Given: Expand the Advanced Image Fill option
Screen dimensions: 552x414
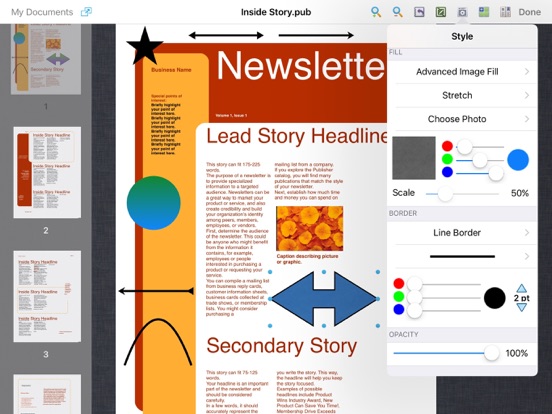Looking at the screenshot, I should (462, 72).
